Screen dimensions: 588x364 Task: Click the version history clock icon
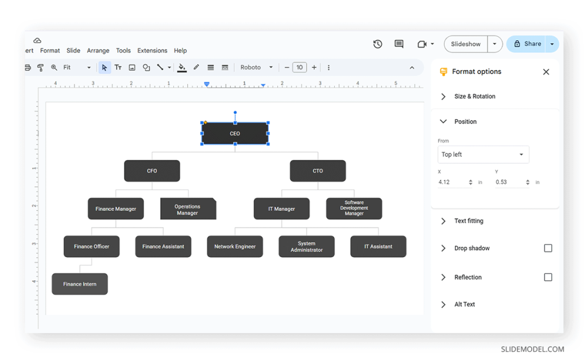tap(377, 44)
